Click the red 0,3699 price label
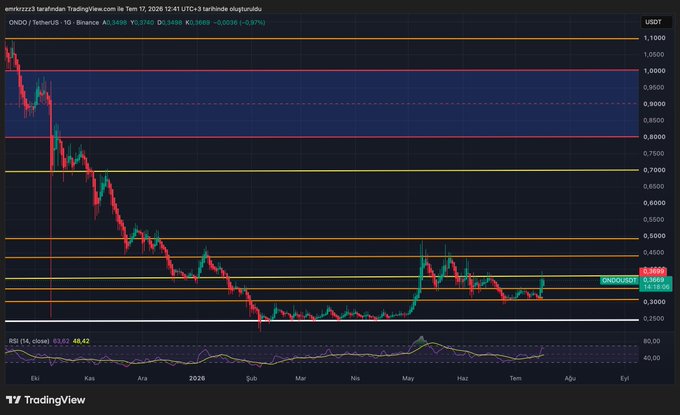Viewport: 680px width, 415px height. pyautogui.click(x=654, y=271)
